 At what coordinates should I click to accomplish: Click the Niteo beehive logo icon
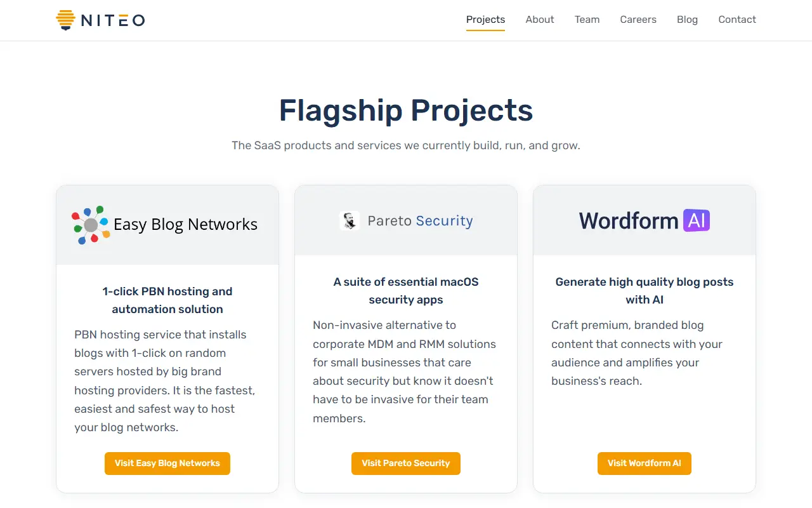pos(66,20)
